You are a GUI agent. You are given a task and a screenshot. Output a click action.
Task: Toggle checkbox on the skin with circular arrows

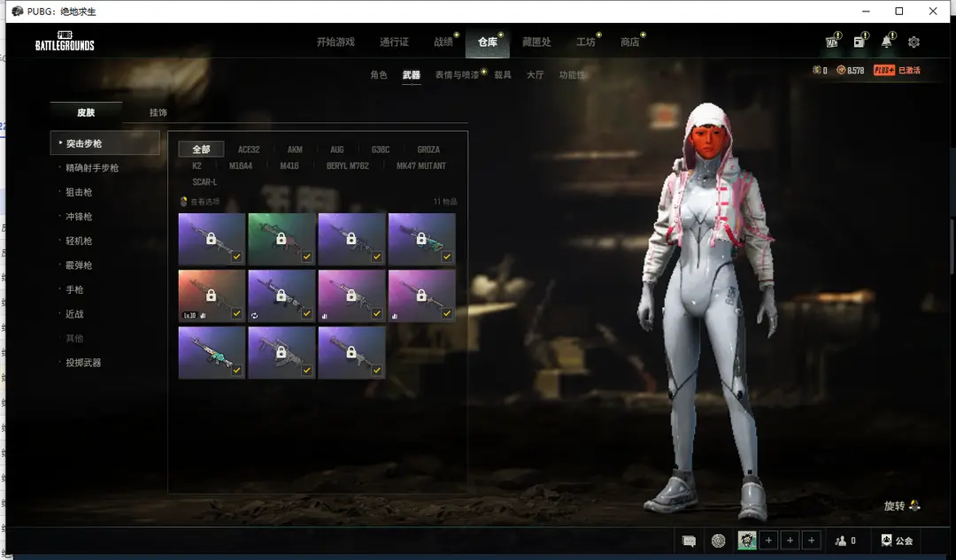click(x=306, y=314)
